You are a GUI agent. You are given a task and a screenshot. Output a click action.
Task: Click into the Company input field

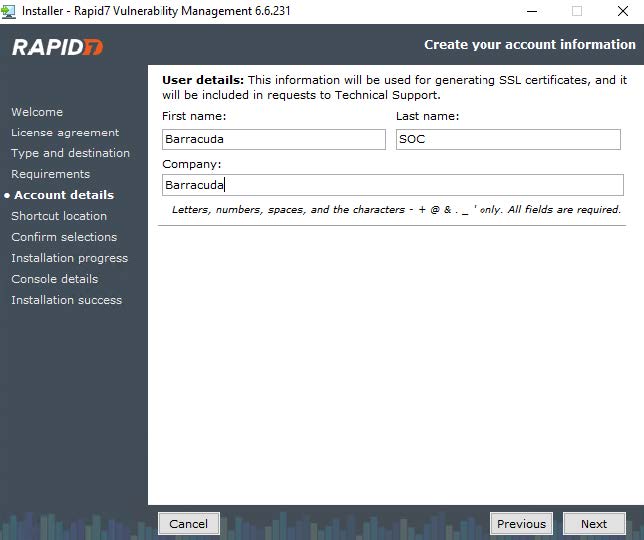393,185
